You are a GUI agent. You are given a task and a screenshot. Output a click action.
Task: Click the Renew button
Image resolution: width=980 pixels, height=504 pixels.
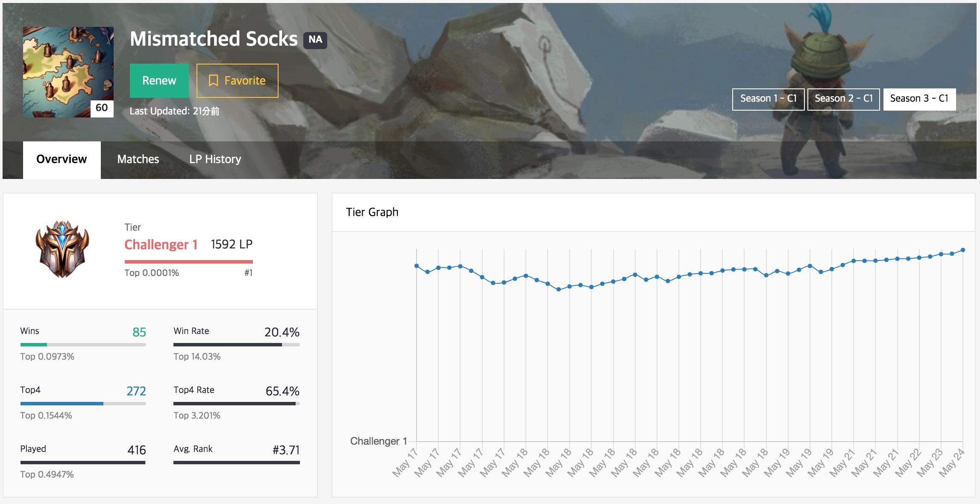pyautogui.click(x=159, y=81)
